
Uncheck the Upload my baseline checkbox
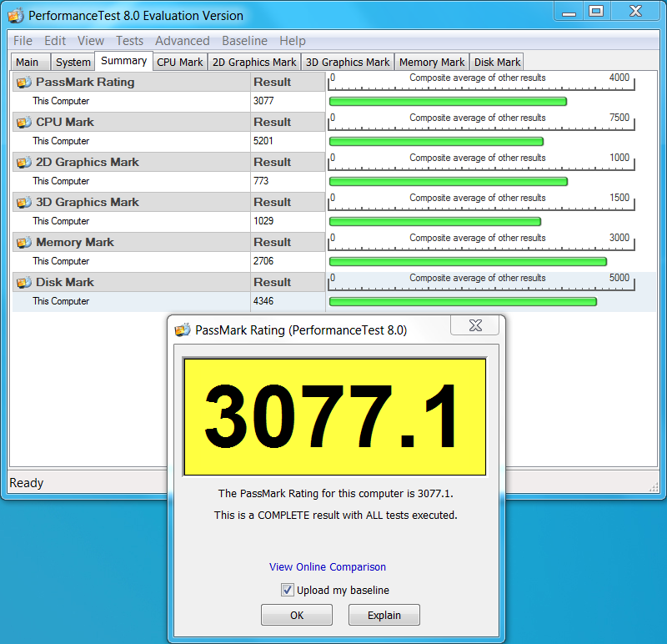[x=288, y=590]
